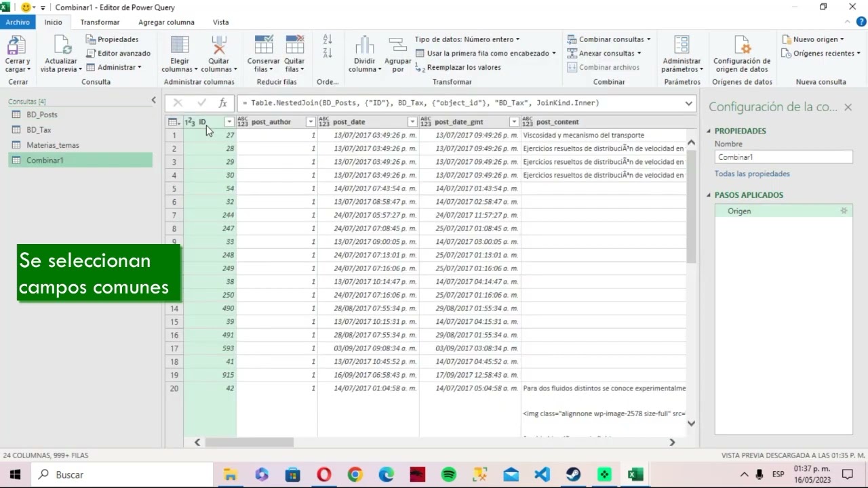The width and height of the screenshot is (868, 488).
Task: Click the taskbar Buscar search box
Action: (x=122, y=474)
